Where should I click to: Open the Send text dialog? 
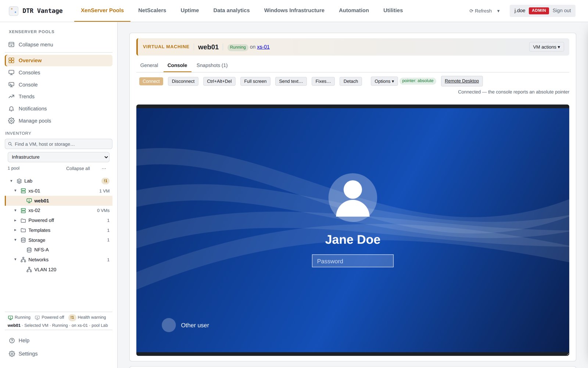coord(291,81)
